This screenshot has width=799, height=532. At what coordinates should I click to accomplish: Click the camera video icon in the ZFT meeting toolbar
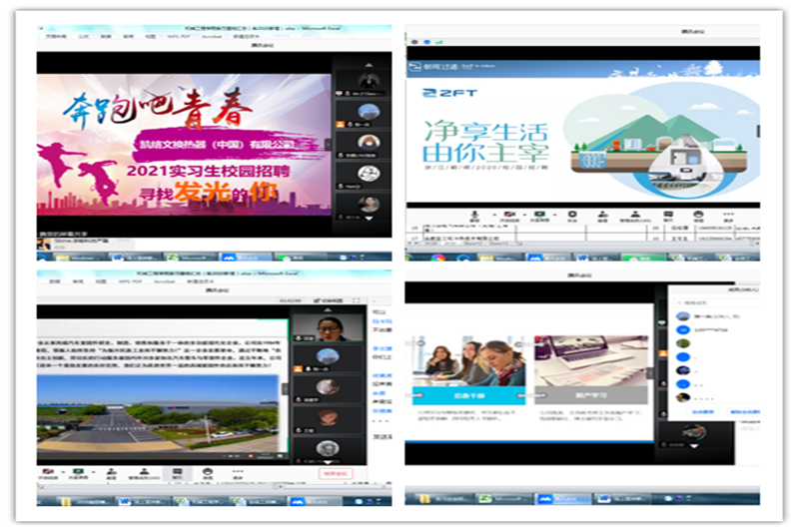[x=507, y=217]
